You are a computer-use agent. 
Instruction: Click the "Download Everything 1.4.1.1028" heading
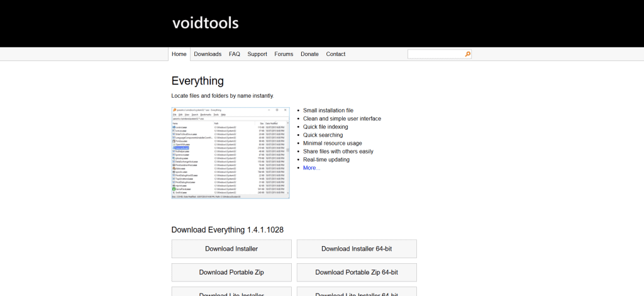[227, 229]
